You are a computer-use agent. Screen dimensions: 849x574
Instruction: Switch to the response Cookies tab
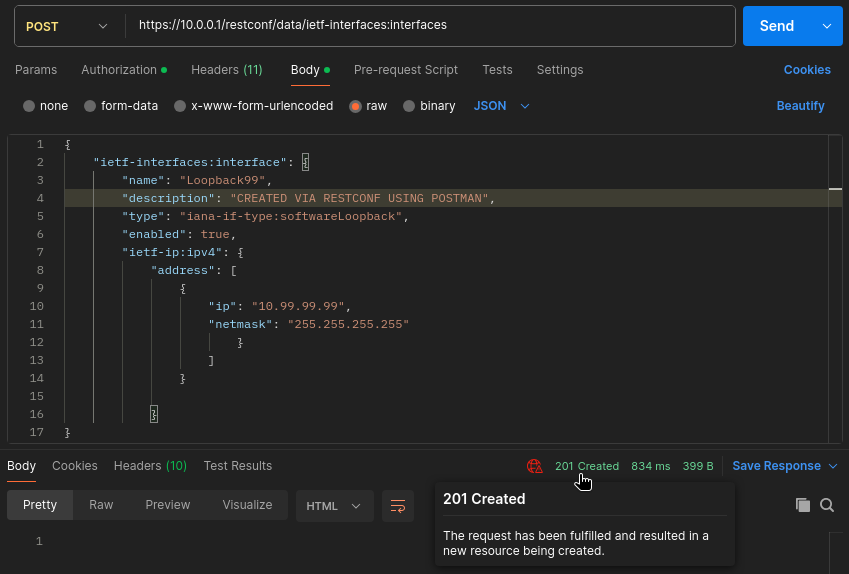pos(75,466)
